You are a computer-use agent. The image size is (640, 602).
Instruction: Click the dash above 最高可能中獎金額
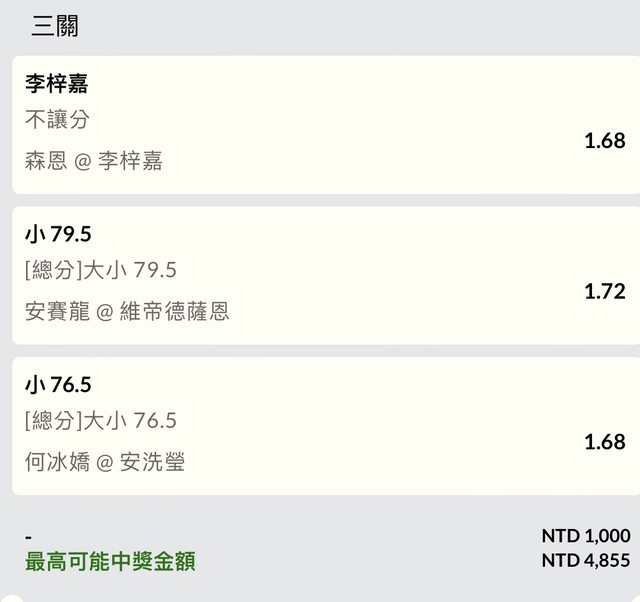29,538
